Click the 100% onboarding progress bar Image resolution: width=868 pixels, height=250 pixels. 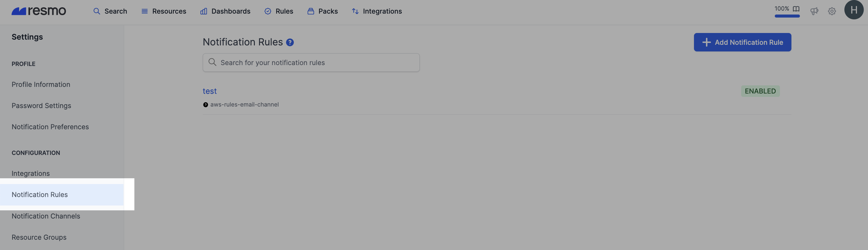point(787,16)
